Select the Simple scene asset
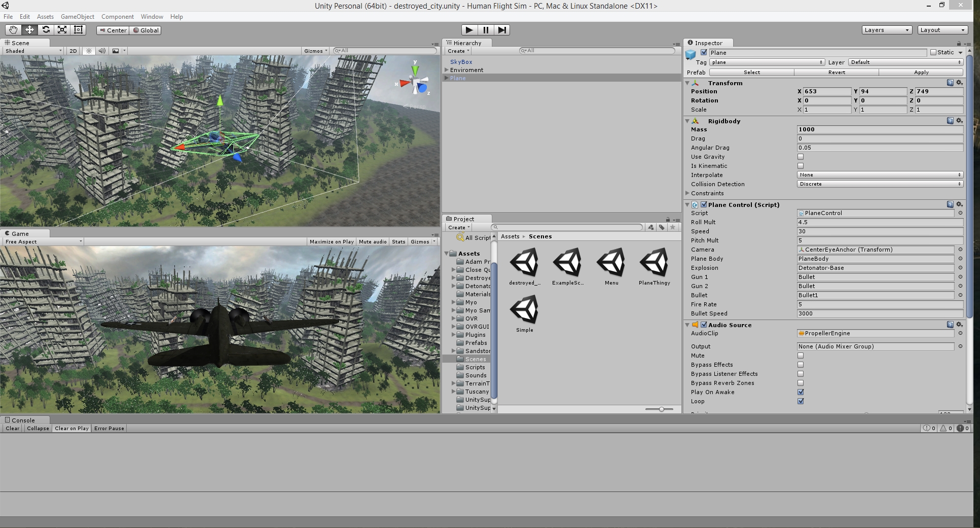 point(525,314)
